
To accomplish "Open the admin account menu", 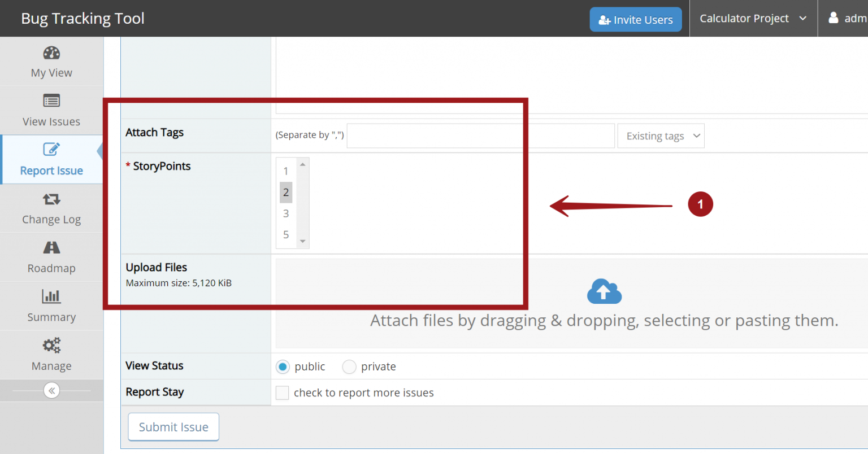I will [845, 18].
